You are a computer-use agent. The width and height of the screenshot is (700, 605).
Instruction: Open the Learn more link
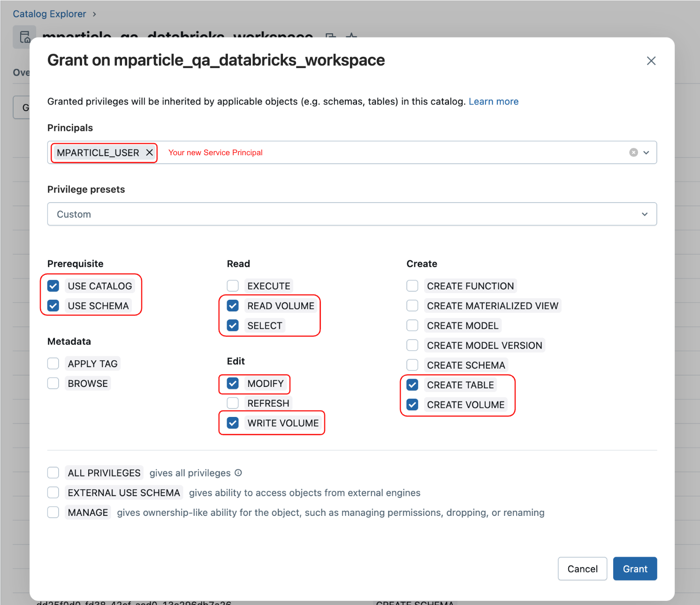click(x=494, y=101)
